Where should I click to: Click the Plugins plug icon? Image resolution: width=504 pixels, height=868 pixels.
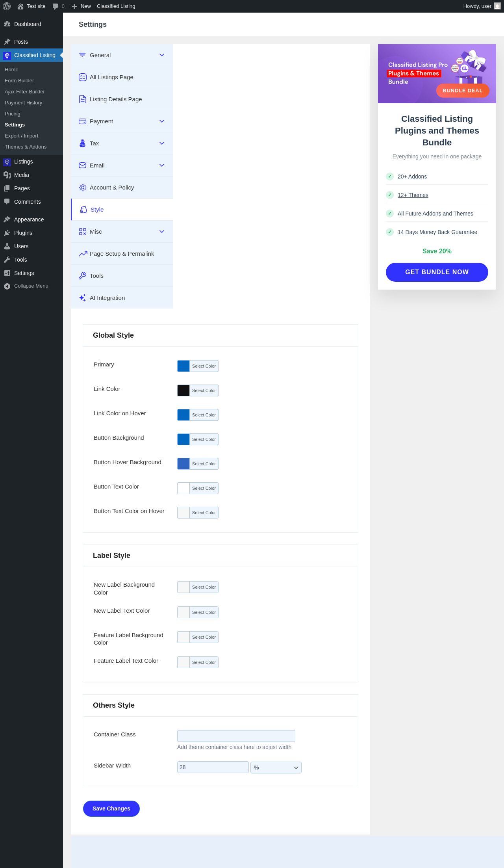7,233
